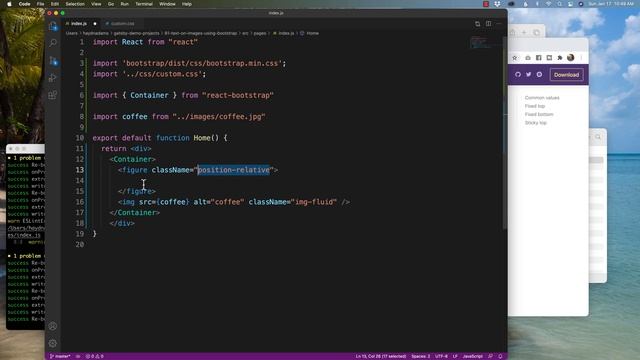Click the master branch in status bar
The height and width of the screenshot is (360, 640).
point(60,356)
